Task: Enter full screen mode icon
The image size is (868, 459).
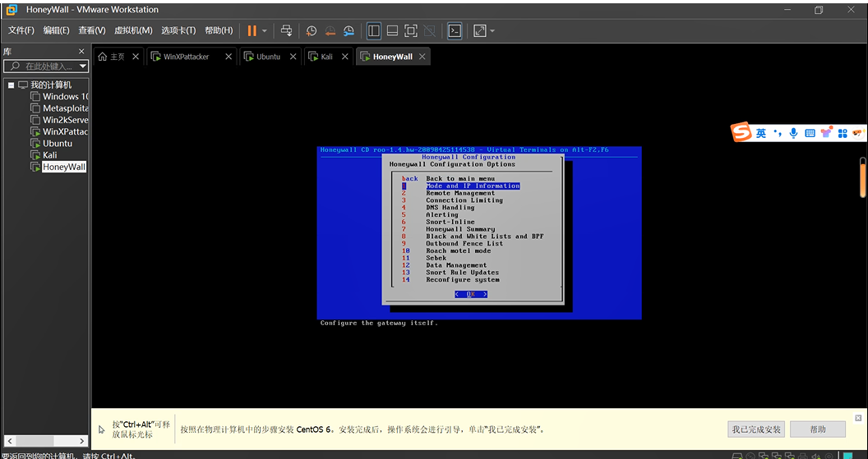Action: (x=411, y=31)
